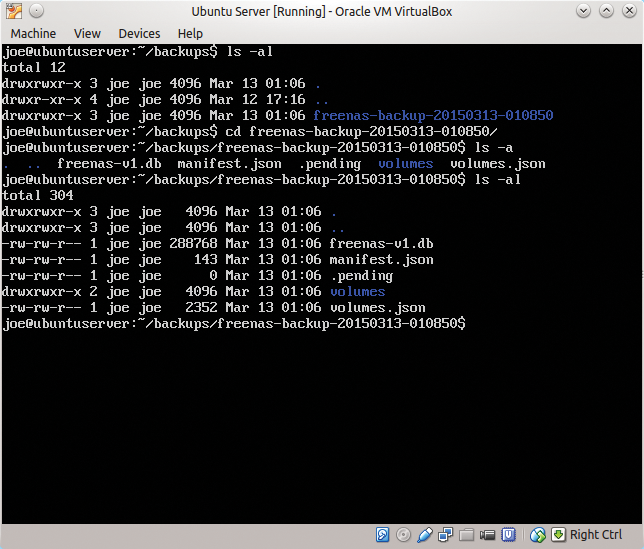Click the round pin button beside window icon
This screenshot has height=549, width=644.
[x=37, y=11]
